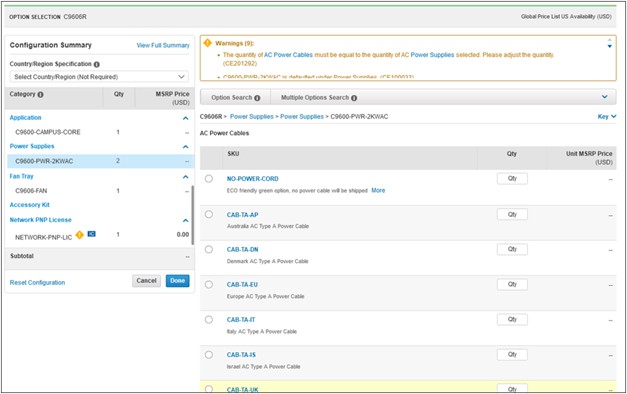Click AC Power Cables link in warning
Viewport: 627px width, 394px height.
(x=288, y=55)
